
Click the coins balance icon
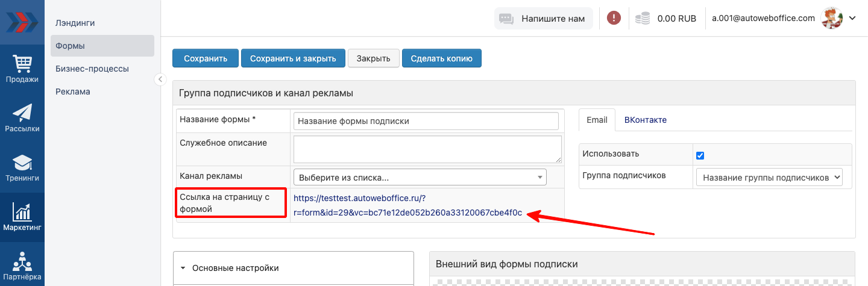click(643, 19)
